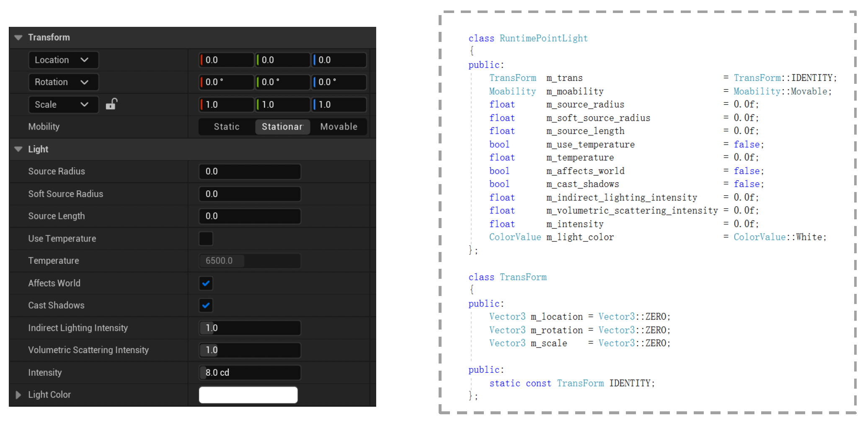Open the Location type dropdown
The image size is (868, 426).
pos(63,60)
